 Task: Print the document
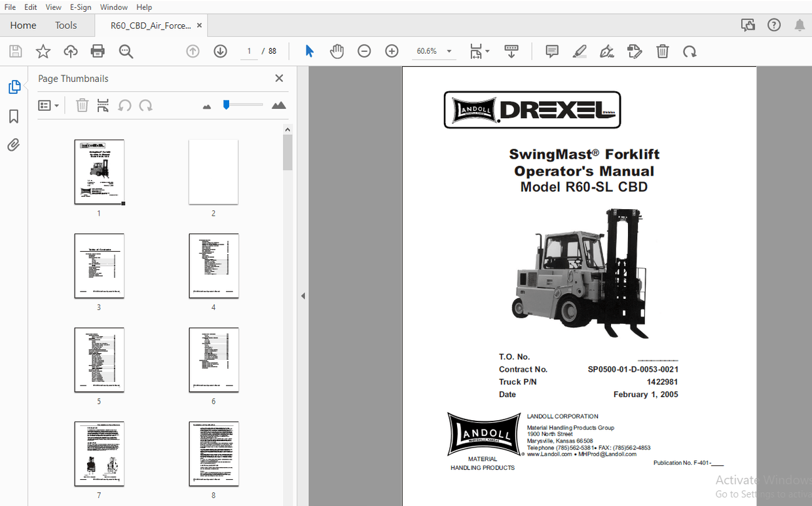coord(98,51)
